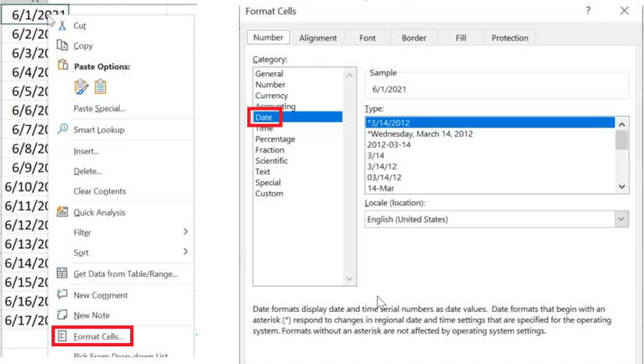Click the Smart Lookup magnifier icon
This screenshot has width=644, height=364.
(x=61, y=130)
